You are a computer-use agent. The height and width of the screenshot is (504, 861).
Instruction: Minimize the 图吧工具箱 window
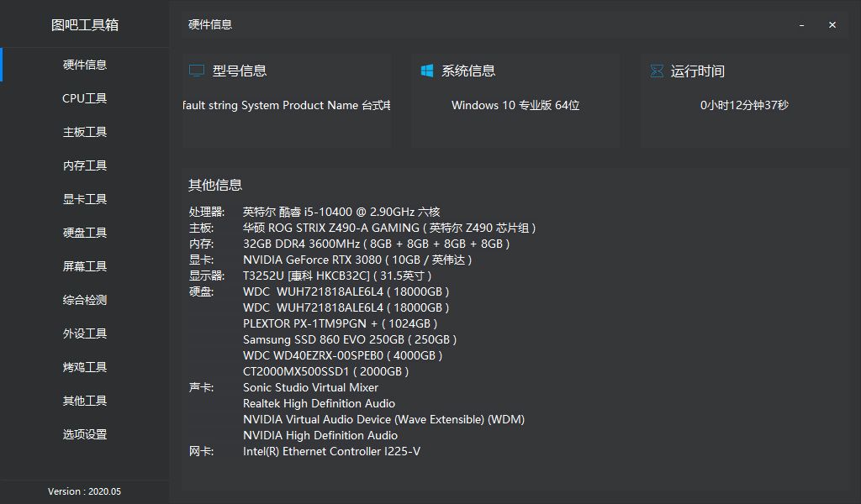pos(802,25)
